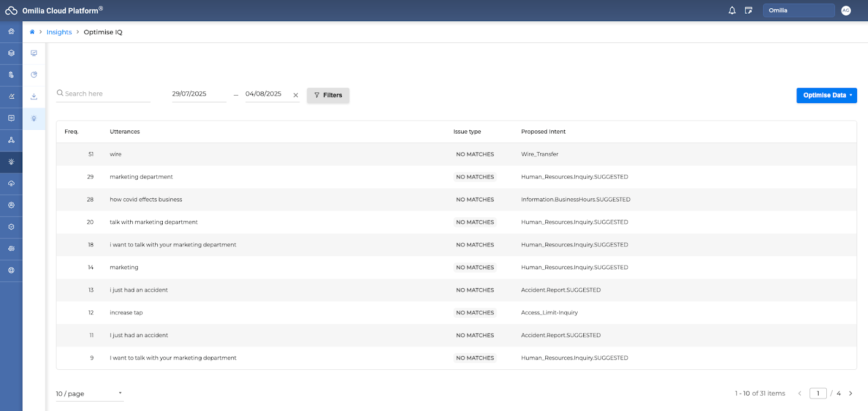Click the cloud icon in left sidebar
This screenshot has height=411, width=868.
[11, 184]
